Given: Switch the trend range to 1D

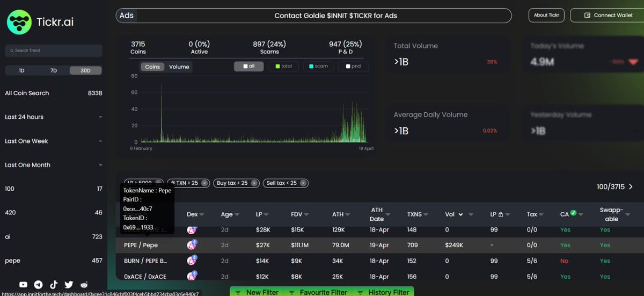Looking at the screenshot, I should (x=21, y=70).
